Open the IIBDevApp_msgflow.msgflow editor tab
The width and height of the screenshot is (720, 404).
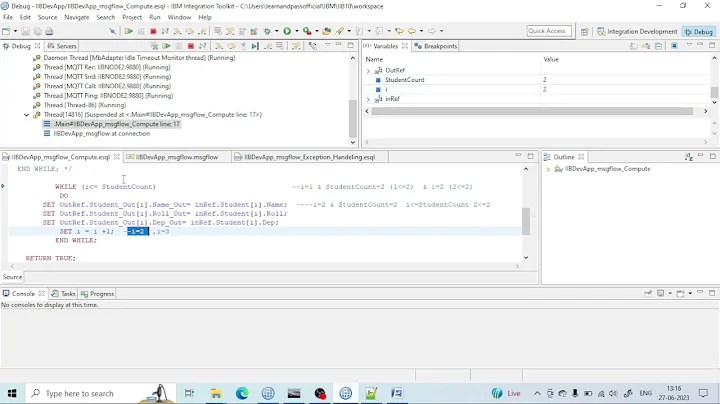click(x=176, y=157)
